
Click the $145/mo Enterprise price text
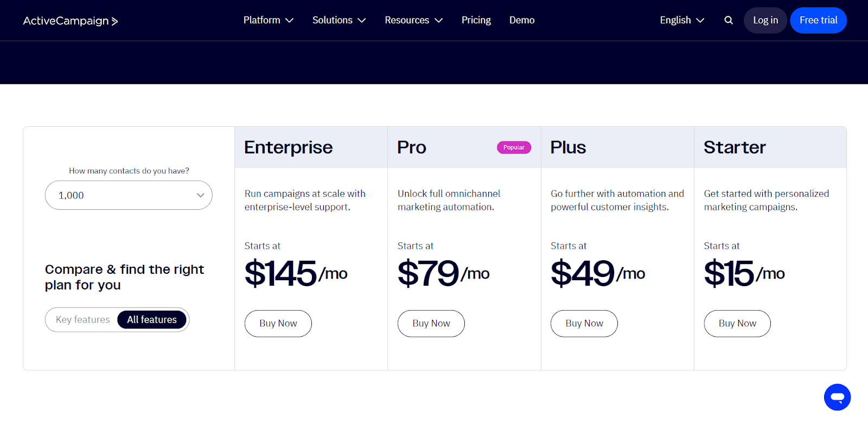296,274
